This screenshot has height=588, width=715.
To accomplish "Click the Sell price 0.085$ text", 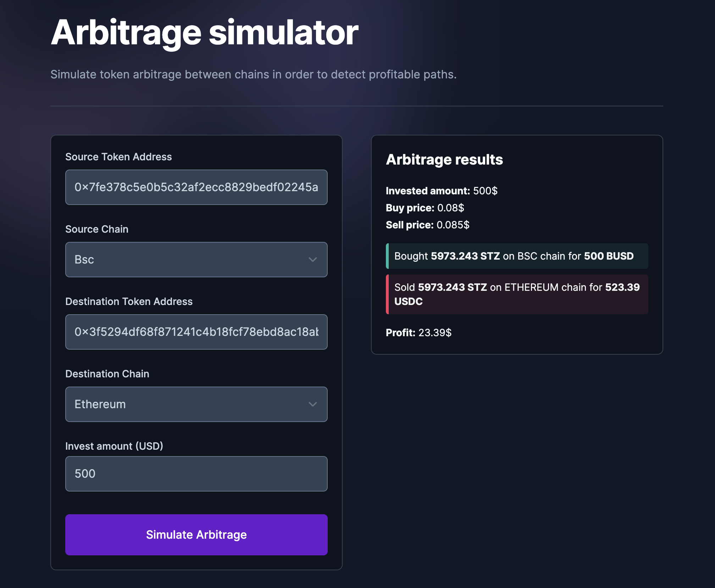I will (427, 224).
